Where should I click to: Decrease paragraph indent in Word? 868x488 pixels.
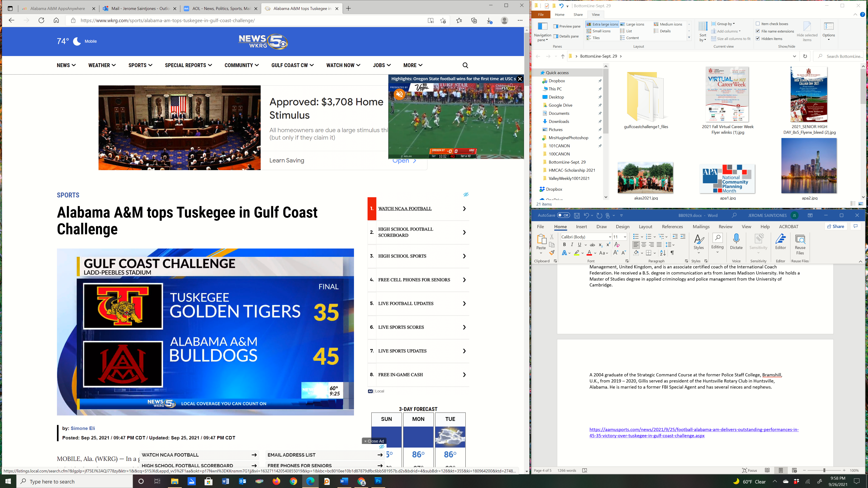pyautogui.click(x=675, y=236)
